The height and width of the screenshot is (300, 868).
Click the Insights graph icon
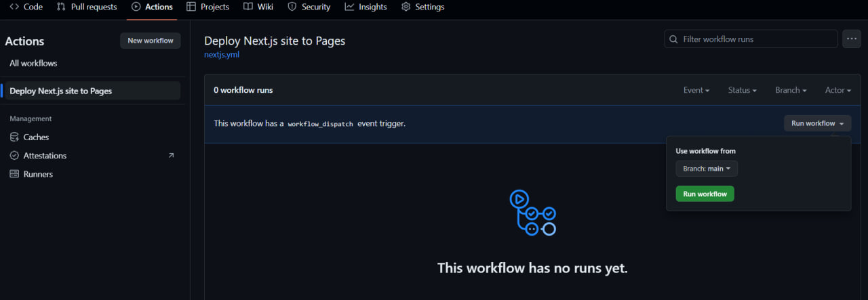(x=349, y=7)
